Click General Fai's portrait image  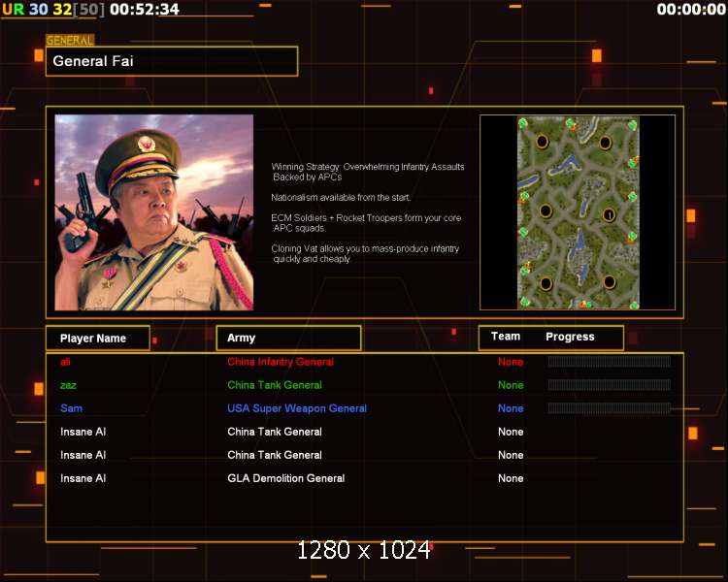[153, 212]
